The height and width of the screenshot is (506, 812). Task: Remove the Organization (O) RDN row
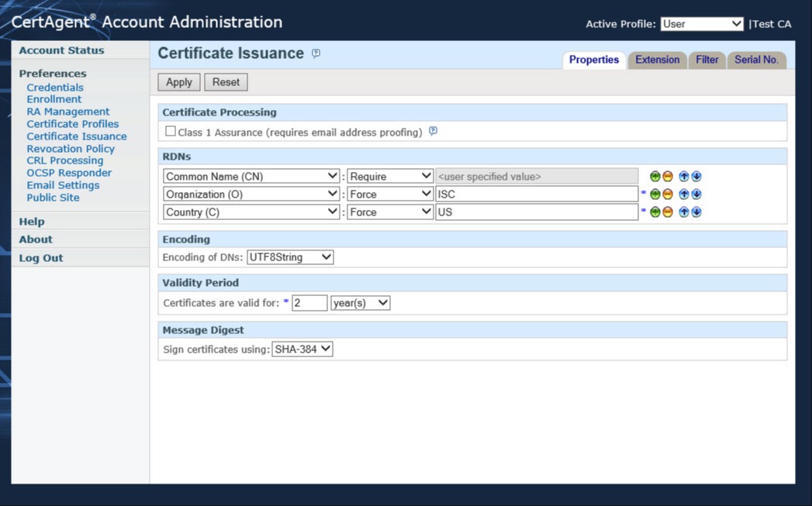click(668, 194)
